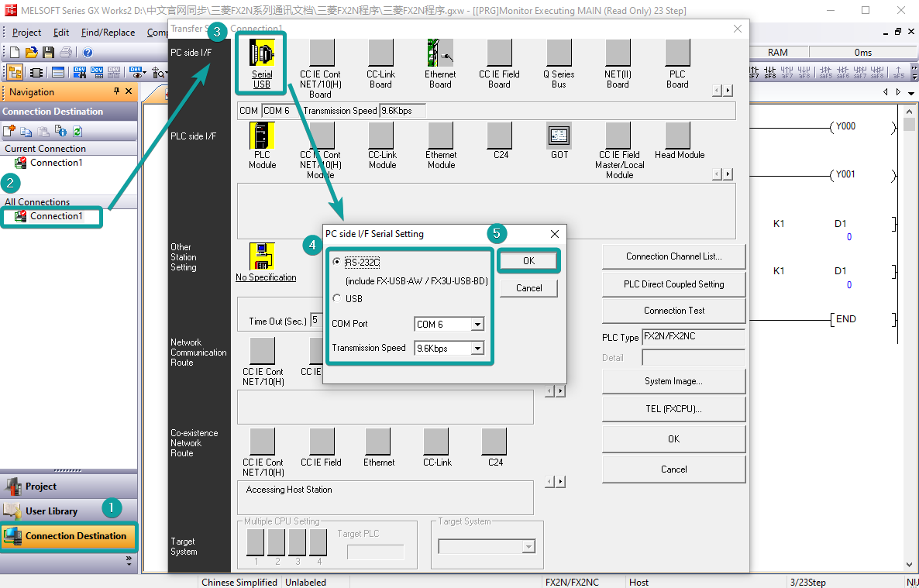The image size is (919, 588).
Task: Select the RS-232C radio button
Action: pyautogui.click(x=336, y=262)
